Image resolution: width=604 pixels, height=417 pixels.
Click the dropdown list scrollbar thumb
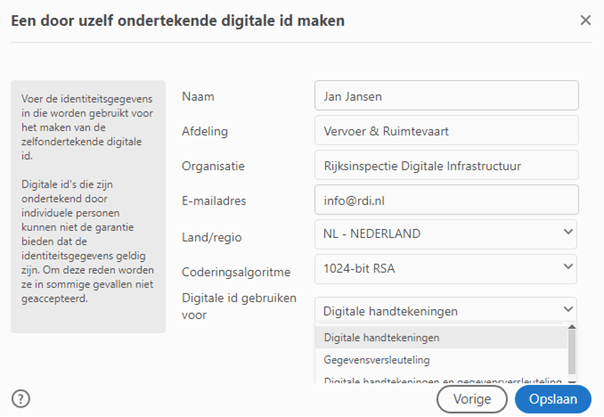[x=572, y=352]
